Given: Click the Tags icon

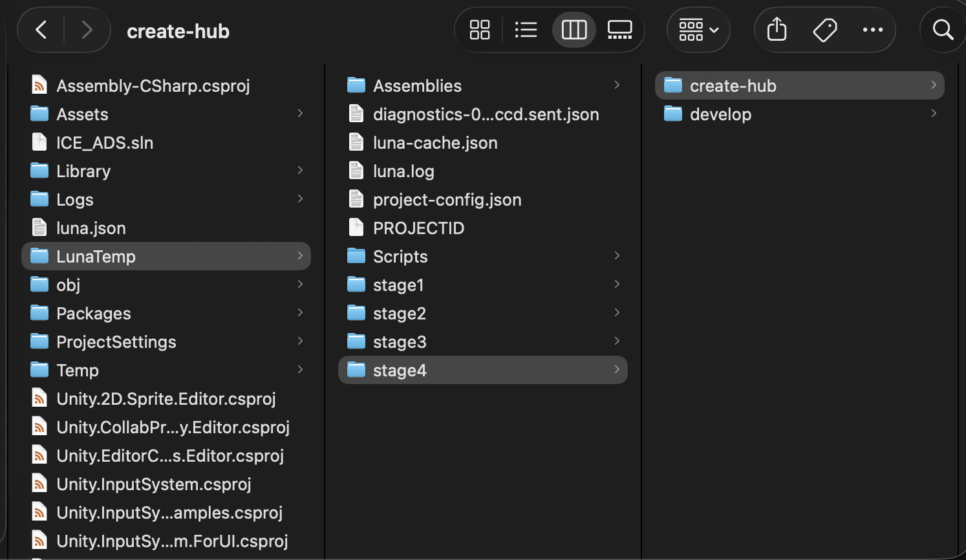Looking at the screenshot, I should (x=825, y=30).
